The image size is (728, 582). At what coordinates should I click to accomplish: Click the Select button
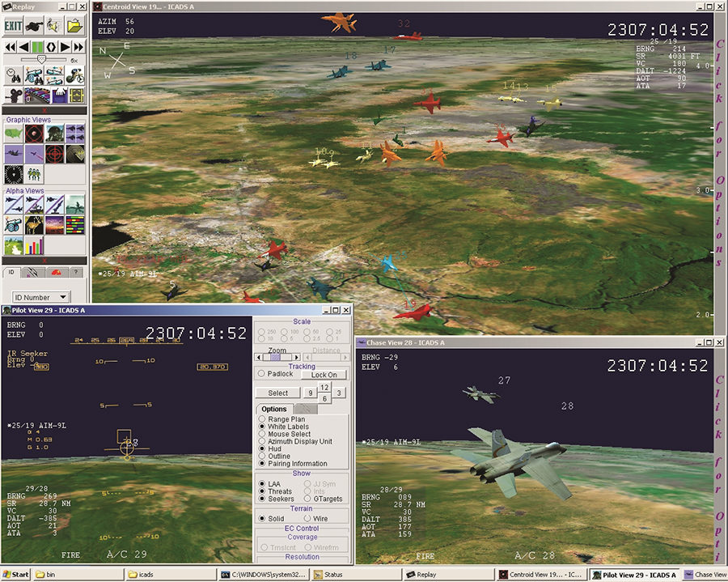(277, 393)
